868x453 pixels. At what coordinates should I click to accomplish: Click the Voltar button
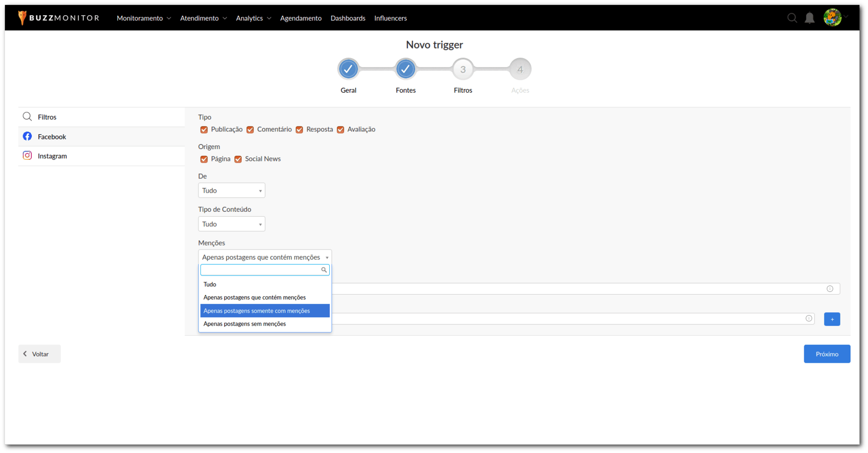coord(40,354)
